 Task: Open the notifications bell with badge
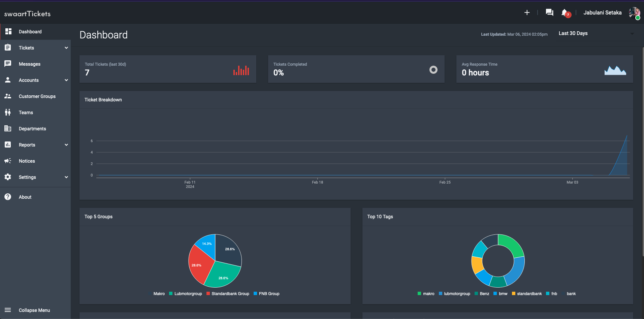(565, 13)
